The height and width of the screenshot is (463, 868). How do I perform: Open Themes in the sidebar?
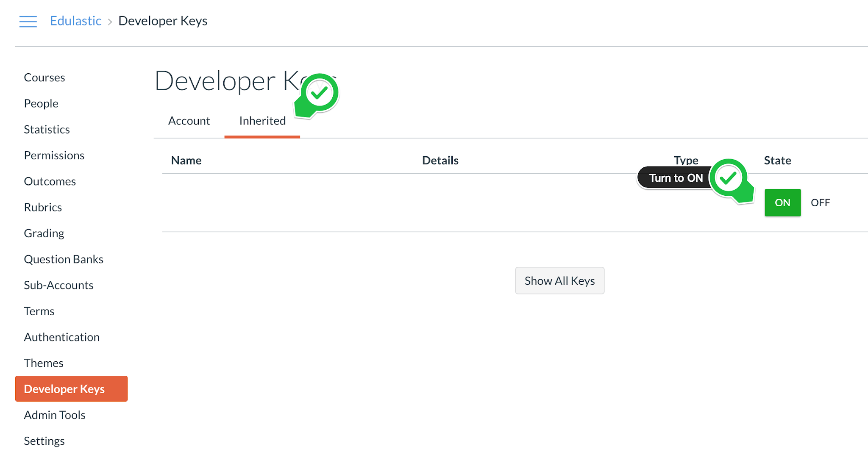click(x=44, y=363)
